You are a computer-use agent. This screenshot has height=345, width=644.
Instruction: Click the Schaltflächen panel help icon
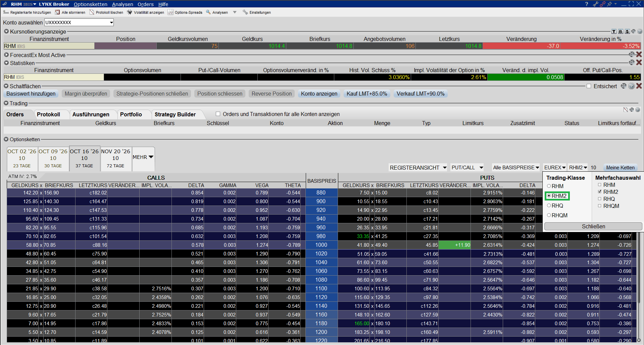631,86
